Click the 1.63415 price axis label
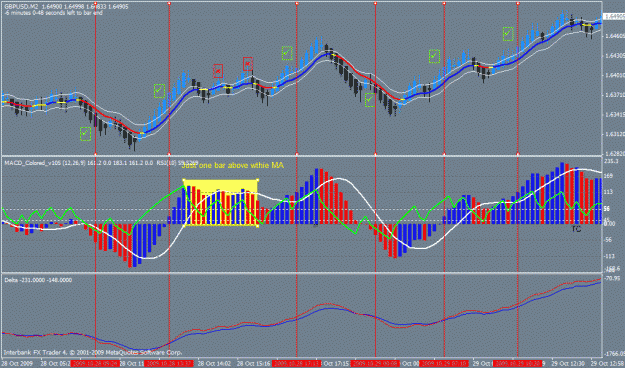Image resolution: width=625 pixels, height=368 pixels. [x=615, y=115]
